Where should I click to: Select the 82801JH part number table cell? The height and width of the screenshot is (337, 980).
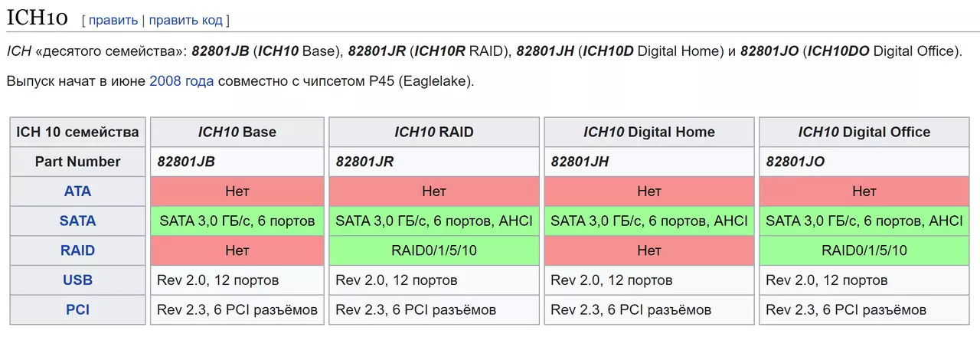coord(649,162)
